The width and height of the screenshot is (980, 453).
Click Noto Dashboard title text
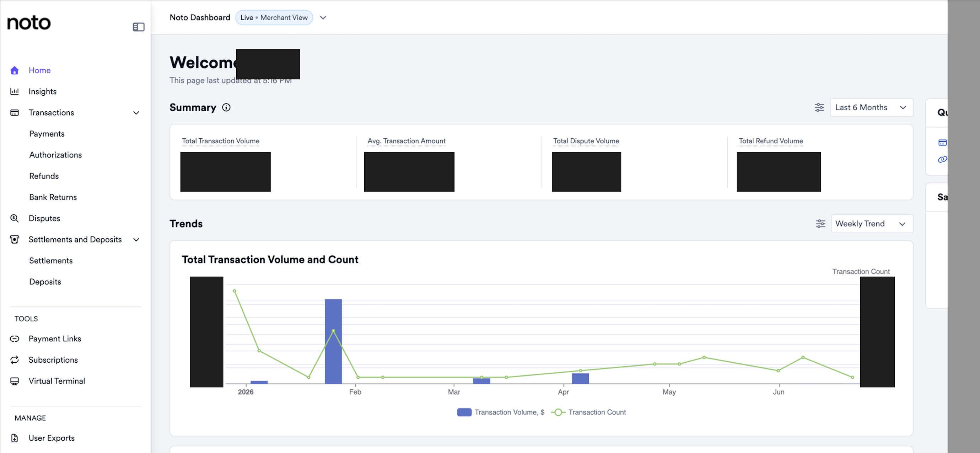tap(200, 17)
